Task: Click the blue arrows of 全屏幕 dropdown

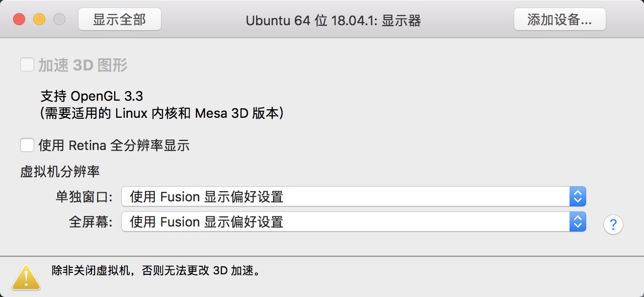Action: click(578, 221)
